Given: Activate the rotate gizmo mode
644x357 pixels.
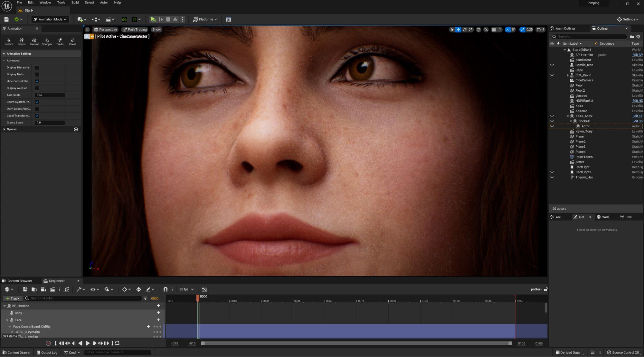Looking at the screenshot, I should [x=465, y=30].
